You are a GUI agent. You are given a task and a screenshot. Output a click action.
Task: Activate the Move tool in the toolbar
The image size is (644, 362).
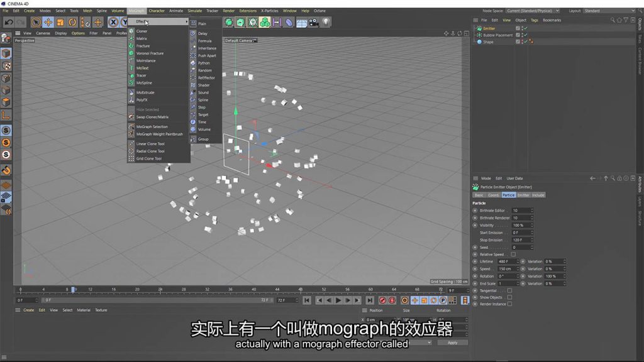point(48,22)
